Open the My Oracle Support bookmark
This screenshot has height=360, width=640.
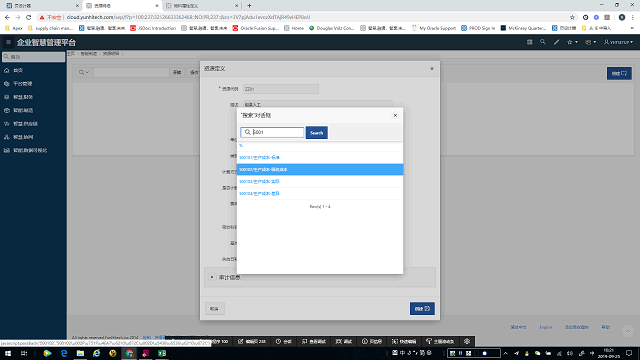(x=433, y=28)
